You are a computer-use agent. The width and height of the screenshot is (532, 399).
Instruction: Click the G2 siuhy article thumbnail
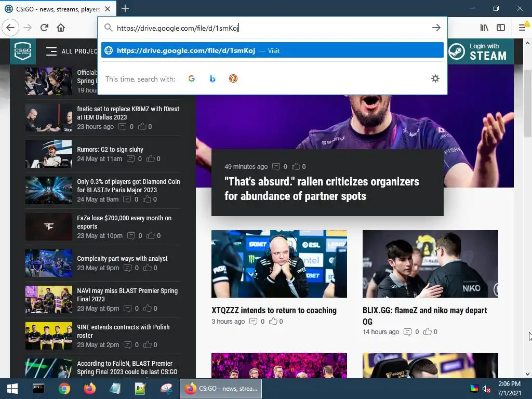[x=49, y=154]
